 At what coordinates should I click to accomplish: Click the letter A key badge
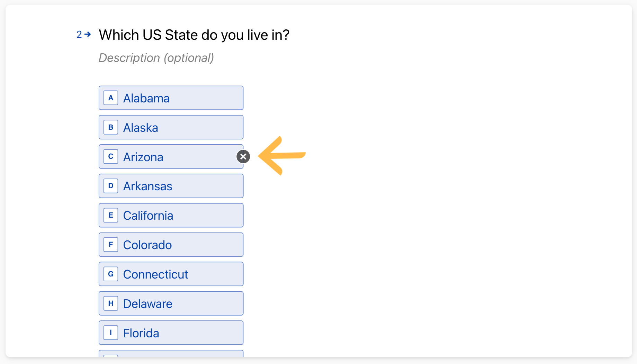111,98
